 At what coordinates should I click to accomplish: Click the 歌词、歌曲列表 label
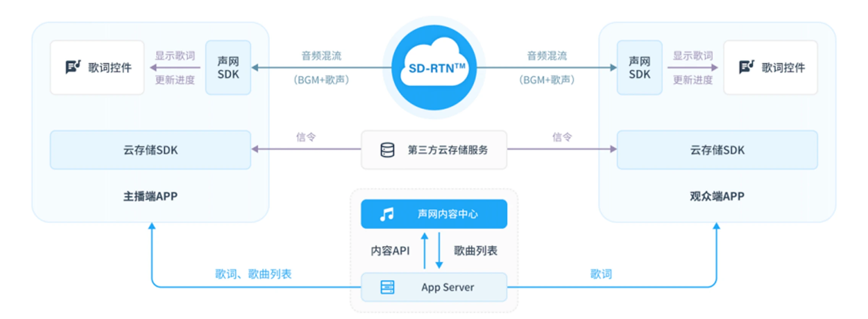(253, 274)
